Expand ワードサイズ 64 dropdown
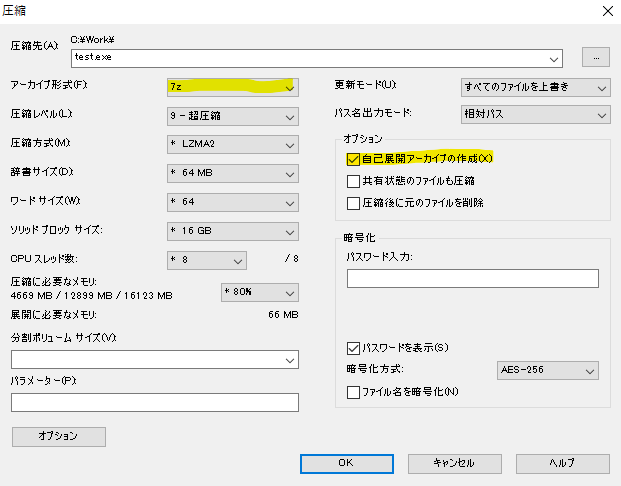 233,202
